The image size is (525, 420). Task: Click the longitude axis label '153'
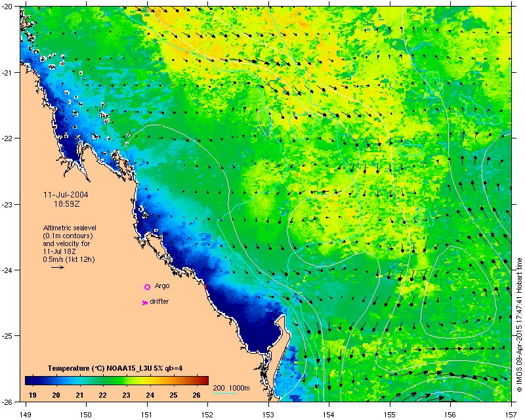[x=268, y=415]
